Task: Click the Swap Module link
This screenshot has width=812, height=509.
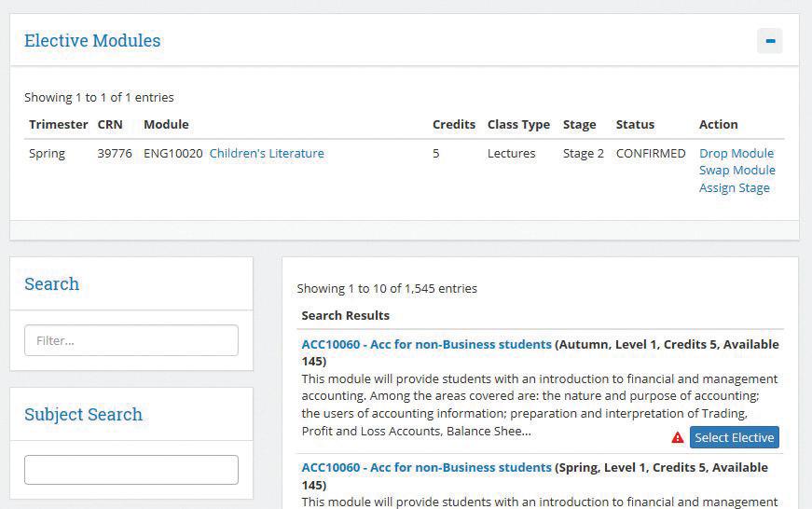Action: (736, 171)
